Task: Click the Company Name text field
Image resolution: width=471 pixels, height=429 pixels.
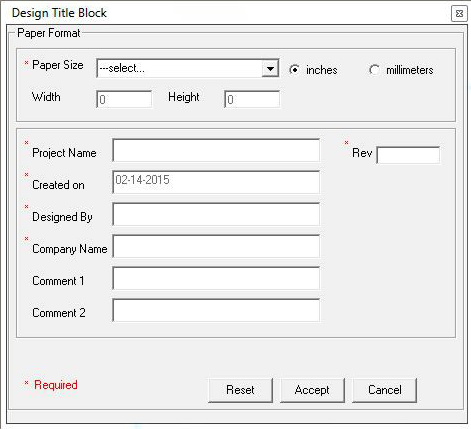Action: (216, 246)
